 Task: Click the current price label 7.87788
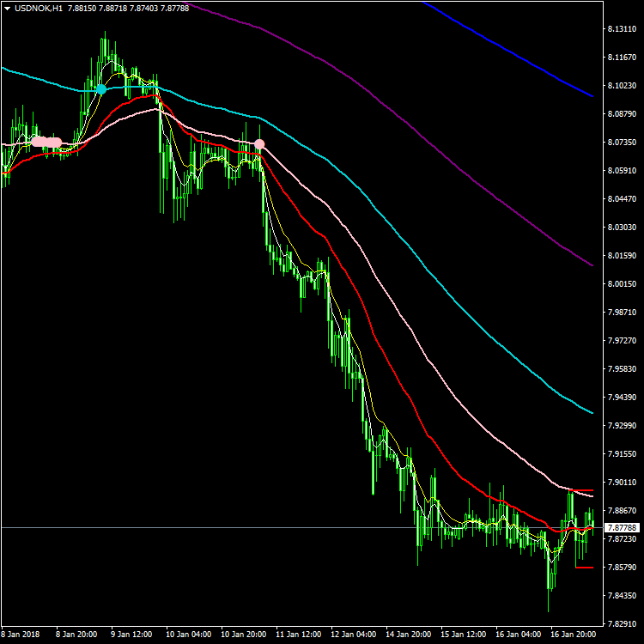(623, 527)
